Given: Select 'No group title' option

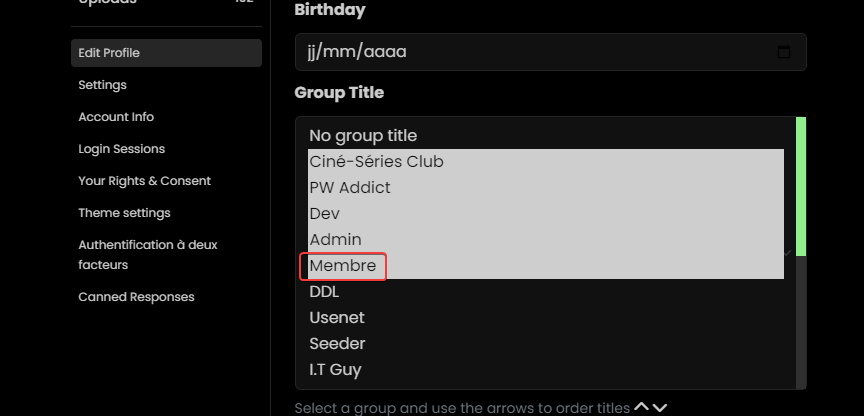Looking at the screenshot, I should [363, 135].
